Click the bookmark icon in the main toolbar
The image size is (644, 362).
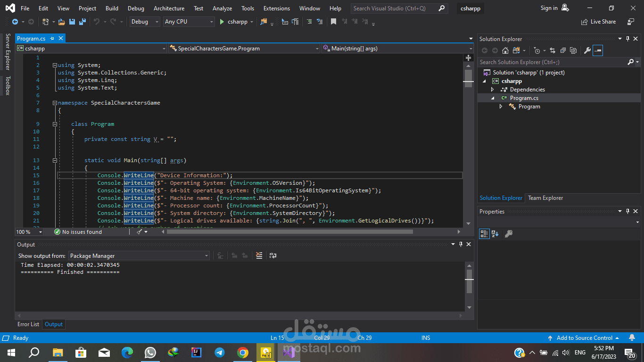[333, 22]
